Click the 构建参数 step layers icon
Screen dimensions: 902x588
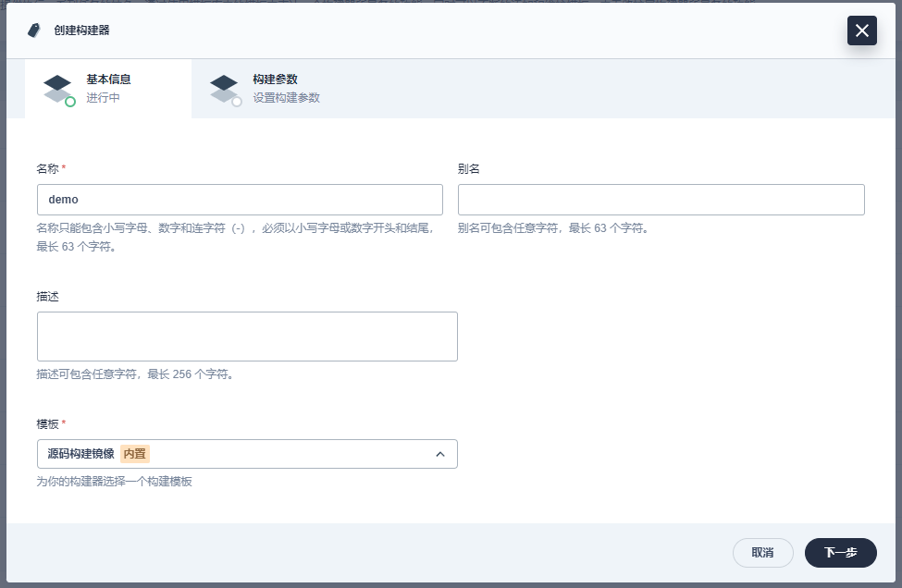point(224,88)
